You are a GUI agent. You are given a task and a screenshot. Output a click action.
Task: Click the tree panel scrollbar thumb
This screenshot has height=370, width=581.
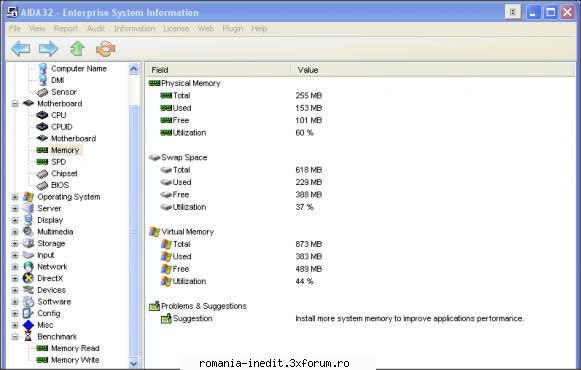coord(134,231)
